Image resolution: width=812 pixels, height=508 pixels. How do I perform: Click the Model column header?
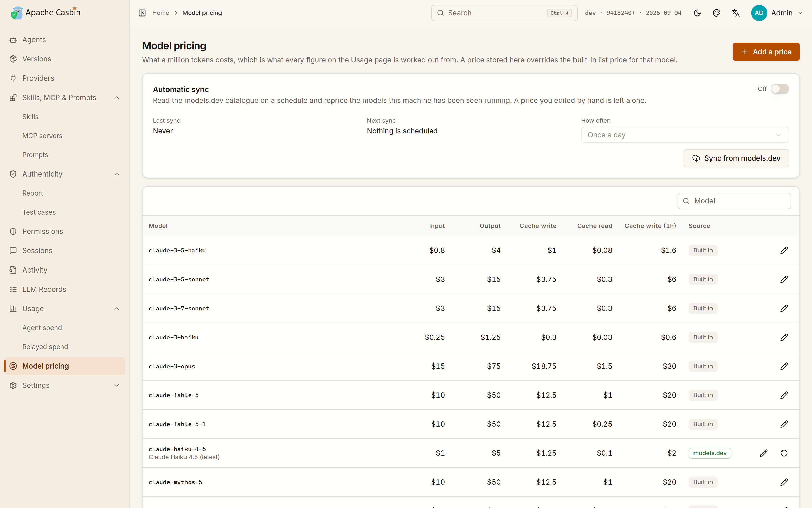158,226
